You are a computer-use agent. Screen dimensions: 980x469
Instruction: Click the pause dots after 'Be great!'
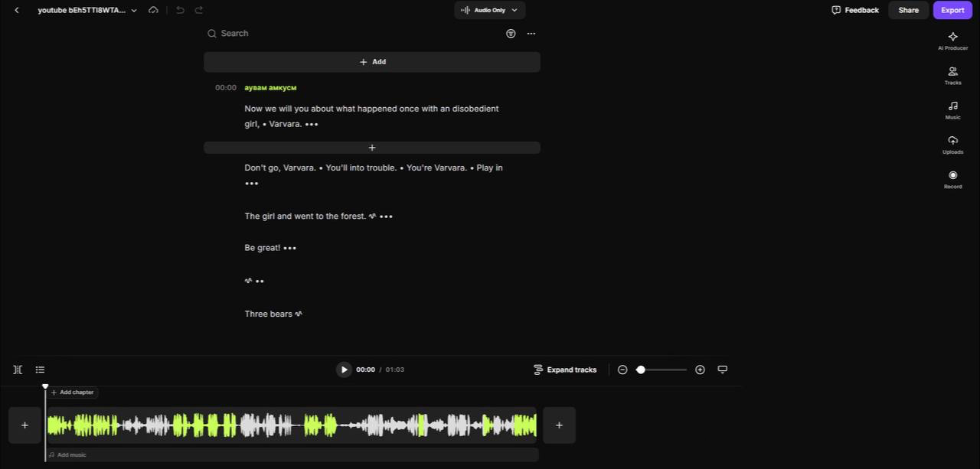[x=289, y=248]
